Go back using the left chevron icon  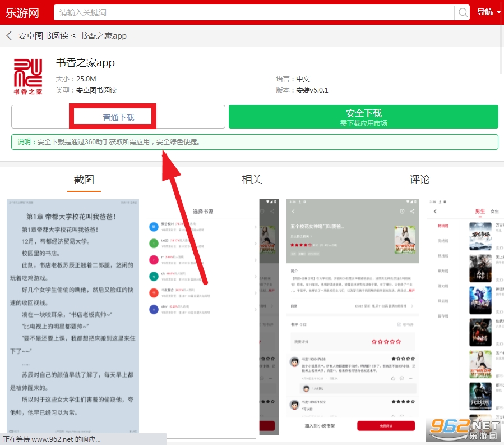coord(9,36)
